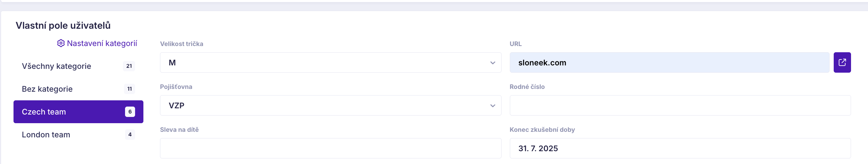
Task: Open the URL external link button
Action: pyautogui.click(x=842, y=63)
